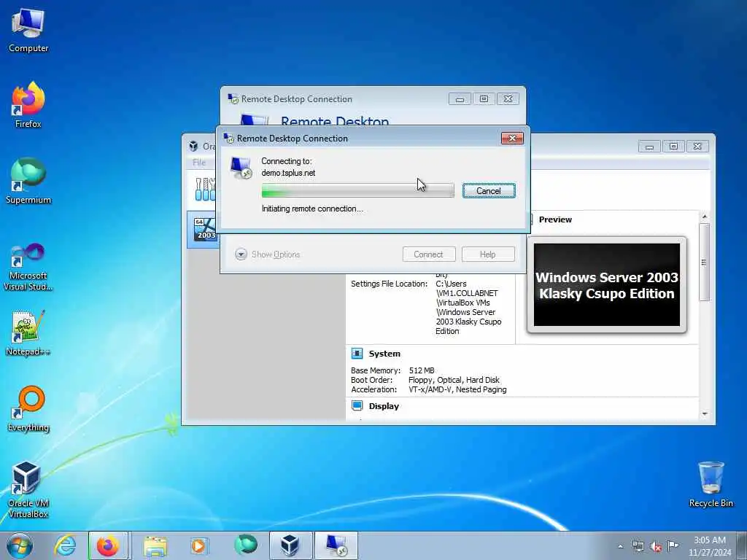Image resolution: width=747 pixels, height=560 pixels.
Task: Show hidden system tray icons
Action: pos(620,546)
